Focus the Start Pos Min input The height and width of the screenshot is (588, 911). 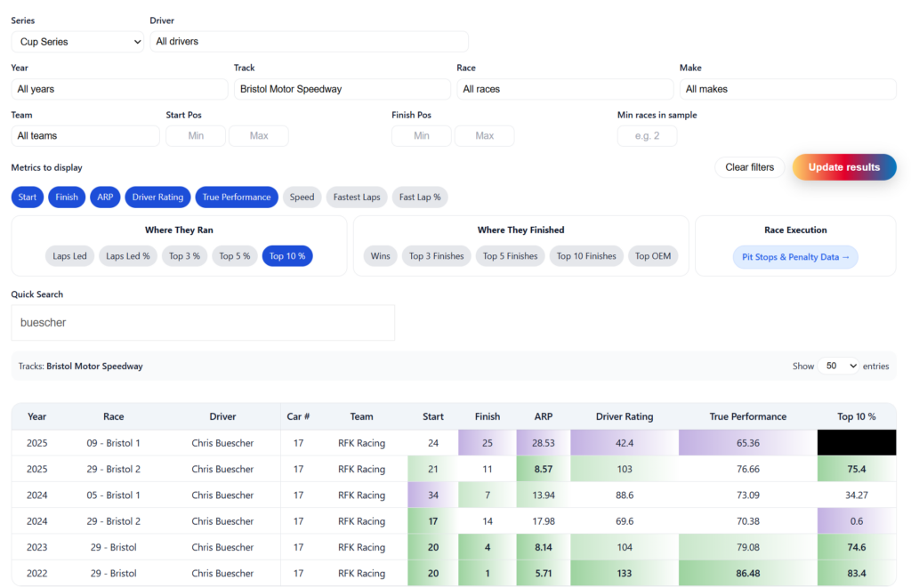pos(196,136)
